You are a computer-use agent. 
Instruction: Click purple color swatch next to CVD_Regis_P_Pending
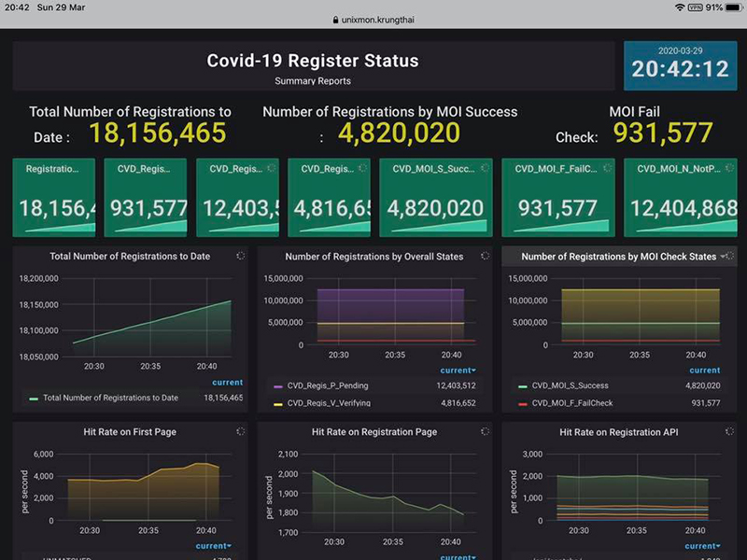(x=279, y=385)
